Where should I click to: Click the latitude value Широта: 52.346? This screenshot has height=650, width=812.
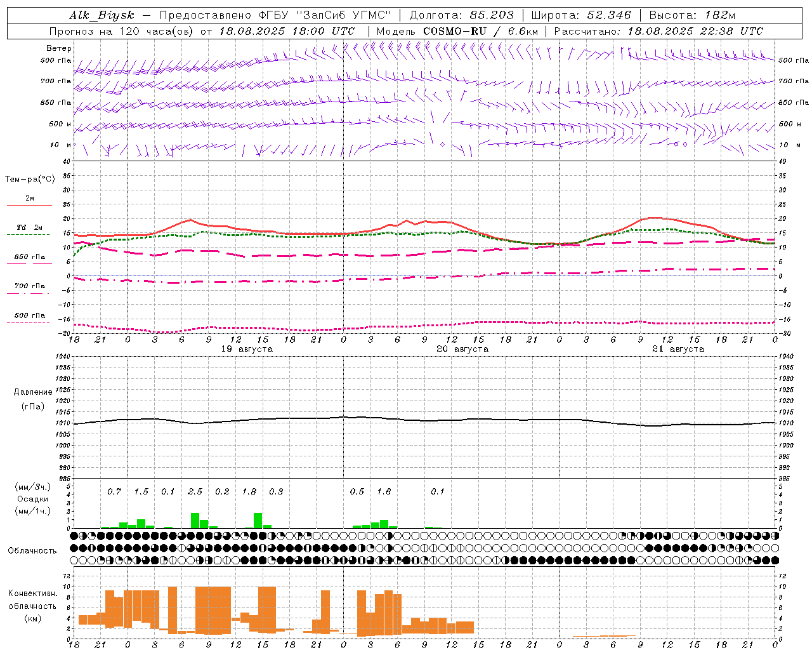tap(581, 15)
